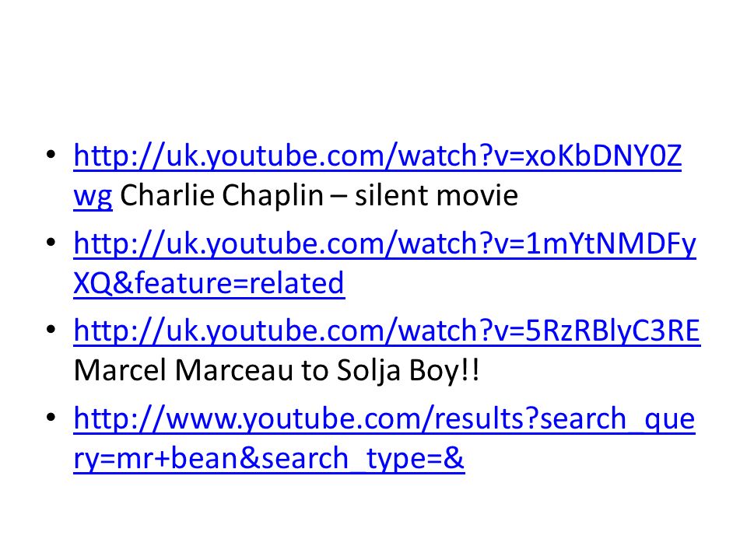The image size is (747, 560).
Task: Click the 'Solja Boy!!' text
Action: tap(409, 371)
